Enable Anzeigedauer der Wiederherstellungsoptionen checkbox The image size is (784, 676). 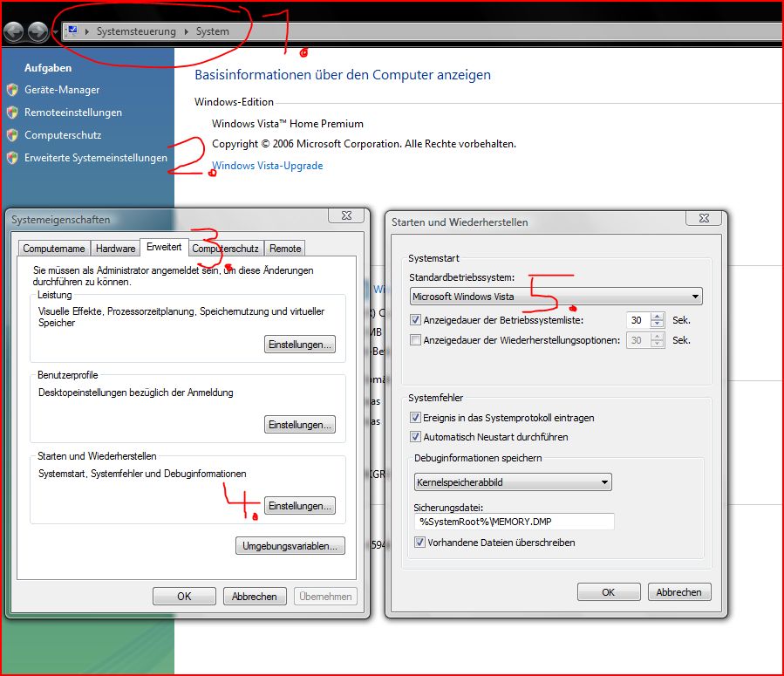415,340
